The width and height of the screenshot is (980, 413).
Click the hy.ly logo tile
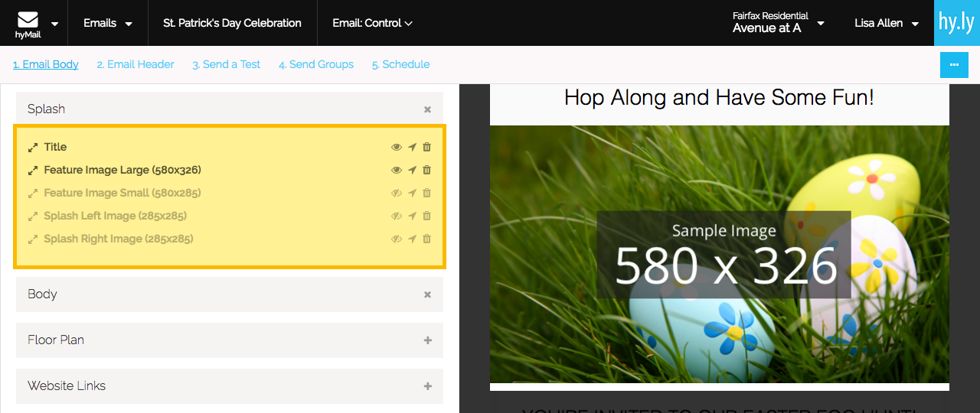(957, 23)
